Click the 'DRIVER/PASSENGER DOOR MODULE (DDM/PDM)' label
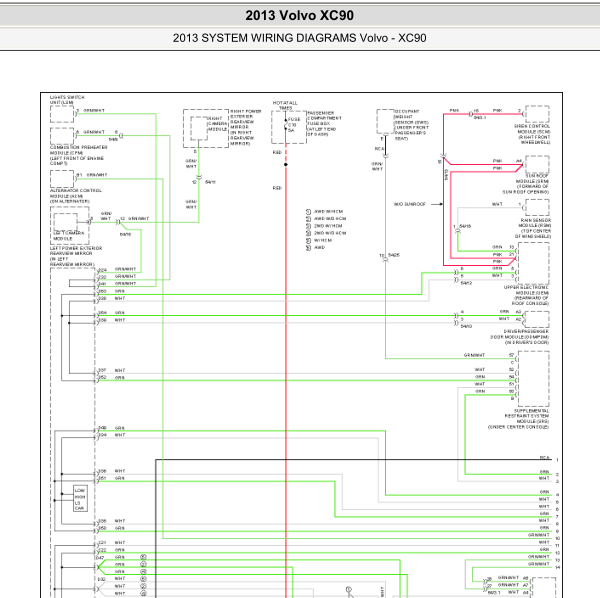Image resolution: width=600 pixels, height=598 pixels. click(x=520, y=337)
